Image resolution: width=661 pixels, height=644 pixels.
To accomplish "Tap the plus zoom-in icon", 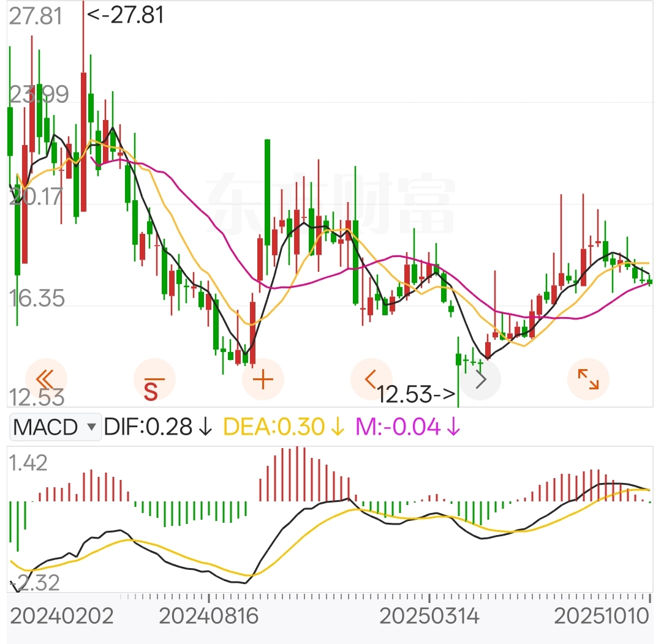I will click(x=263, y=379).
